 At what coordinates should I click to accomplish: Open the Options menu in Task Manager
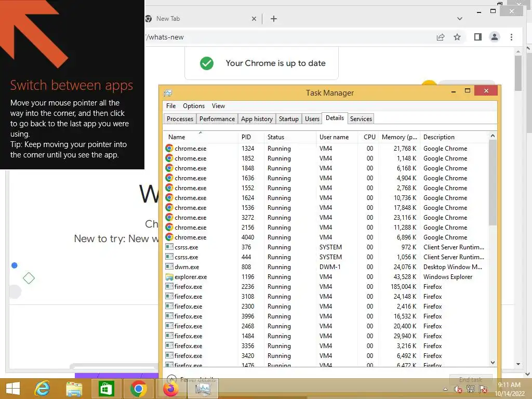pyautogui.click(x=194, y=106)
